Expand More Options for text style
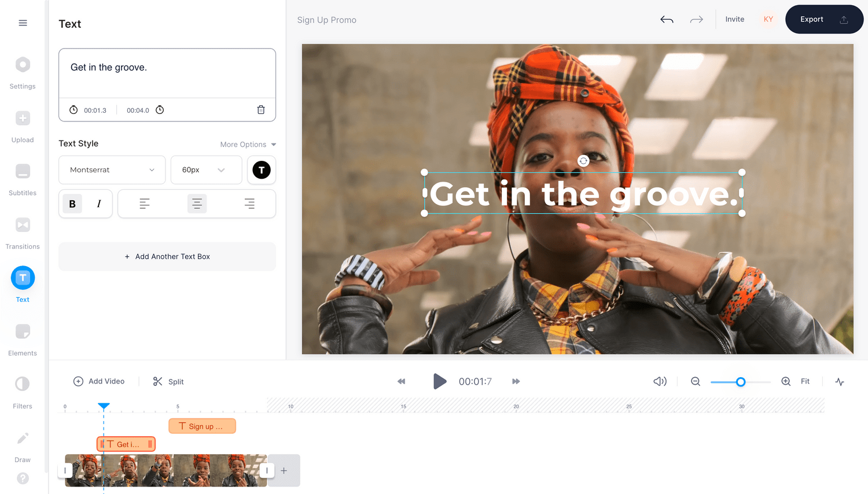868x494 pixels. (248, 144)
